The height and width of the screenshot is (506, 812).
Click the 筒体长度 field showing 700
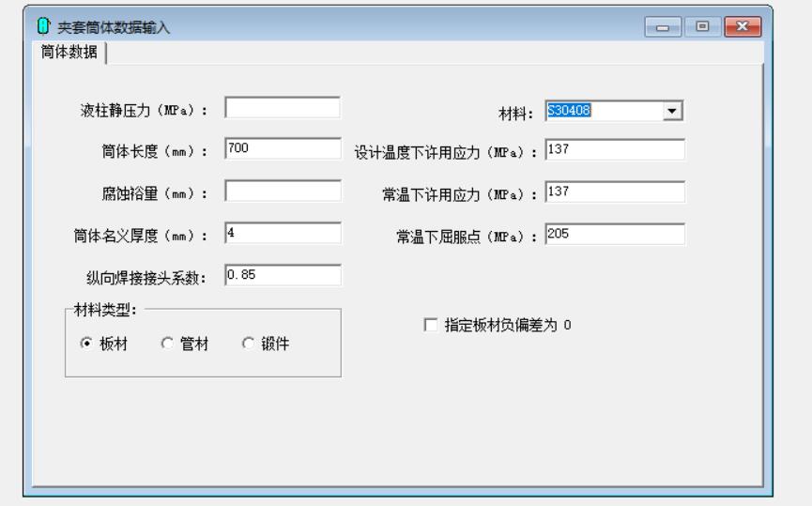[283, 148]
